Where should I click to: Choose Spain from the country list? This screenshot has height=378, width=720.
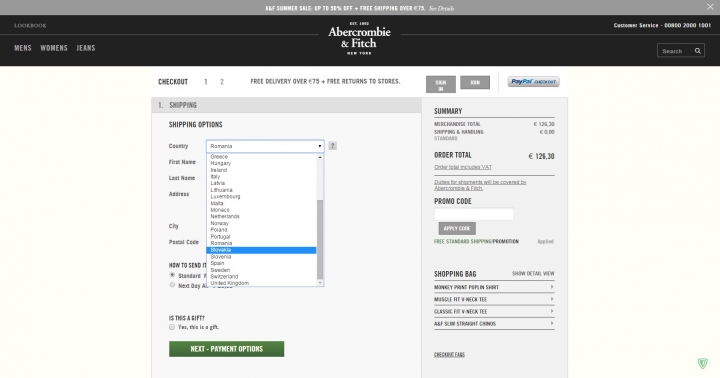coord(261,263)
